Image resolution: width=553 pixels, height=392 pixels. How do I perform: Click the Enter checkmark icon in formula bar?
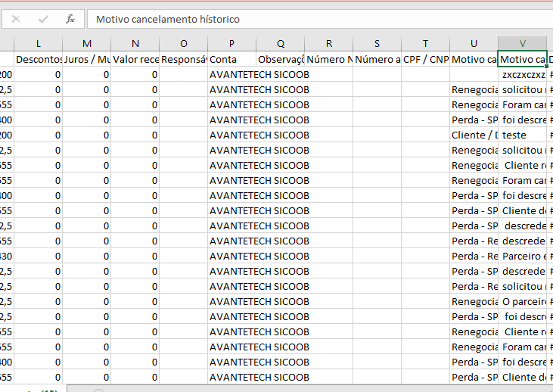43,19
